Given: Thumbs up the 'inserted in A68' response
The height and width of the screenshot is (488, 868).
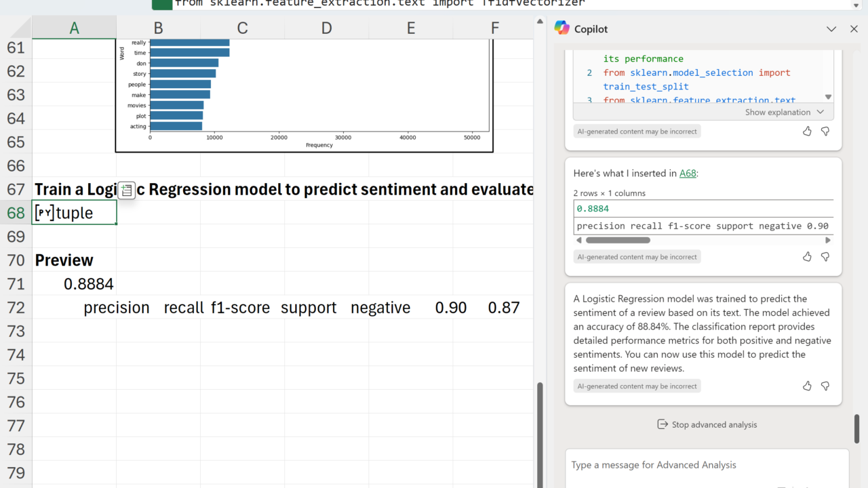Looking at the screenshot, I should (807, 257).
